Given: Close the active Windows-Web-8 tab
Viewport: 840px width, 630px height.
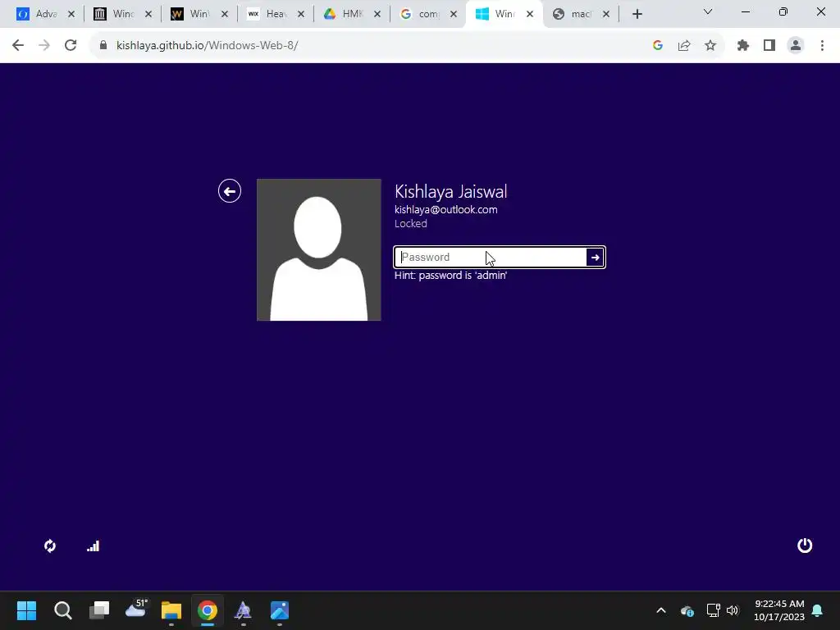Looking at the screenshot, I should (530, 14).
